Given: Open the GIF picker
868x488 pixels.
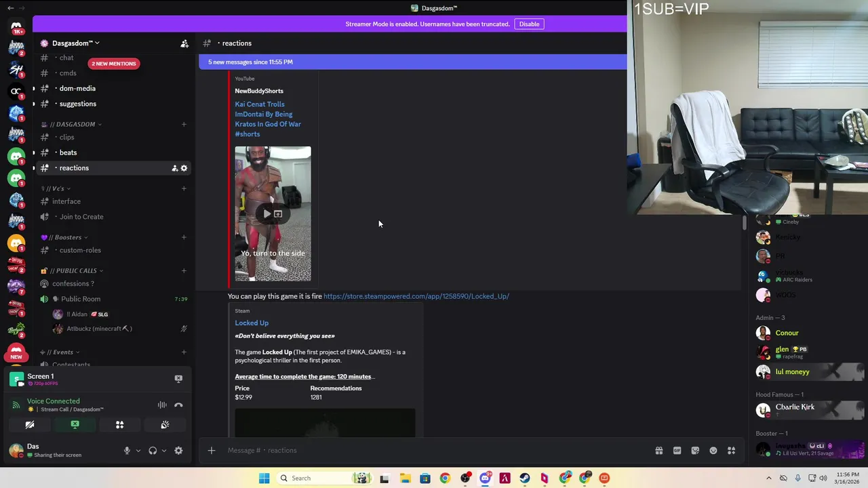Looking at the screenshot, I should [x=677, y=451].
